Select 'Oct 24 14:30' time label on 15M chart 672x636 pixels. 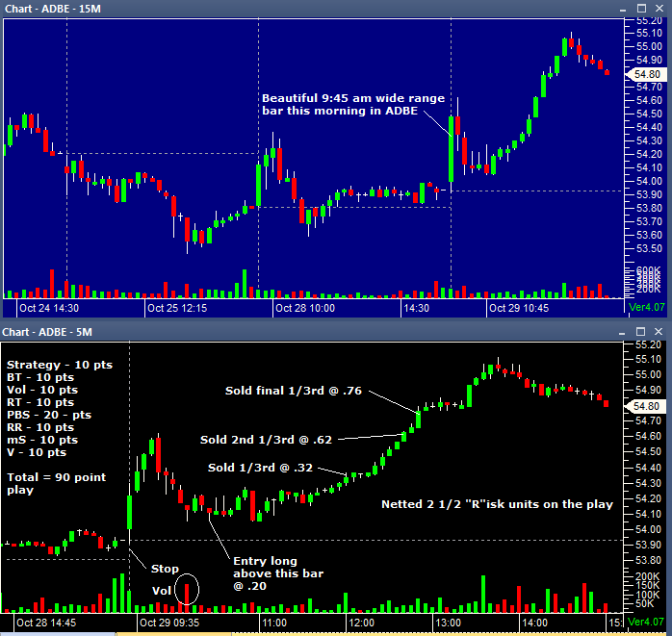click(49, 308)
